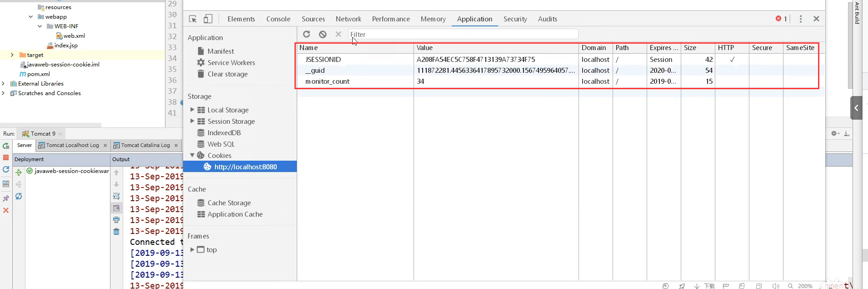Click the cookie Filter input field
This screenshot has width=868, height=289.
(463, 34)
